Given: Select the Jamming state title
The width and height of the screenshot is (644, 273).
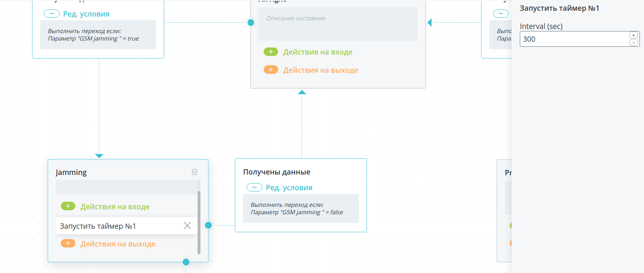Looking at the screenshot, I should [71, 172].
